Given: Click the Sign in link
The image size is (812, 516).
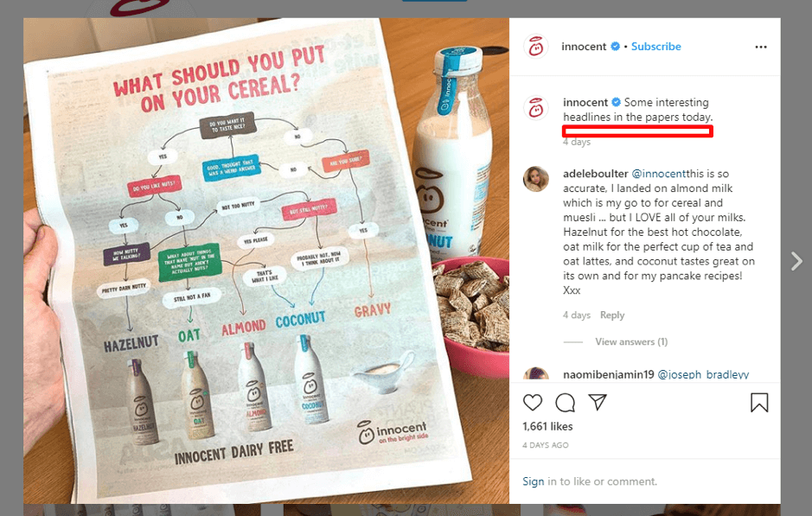Looking at the screenshot, I should point(534,481).
